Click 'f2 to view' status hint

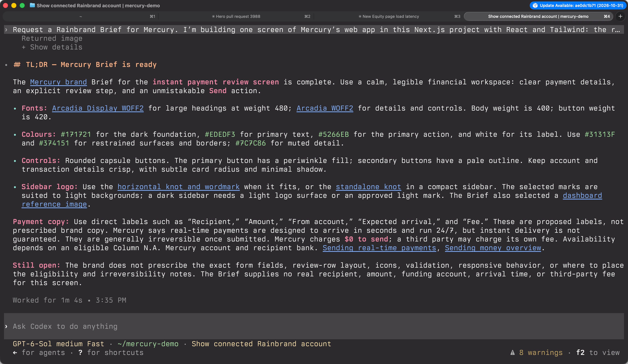[x=598, y=353]
